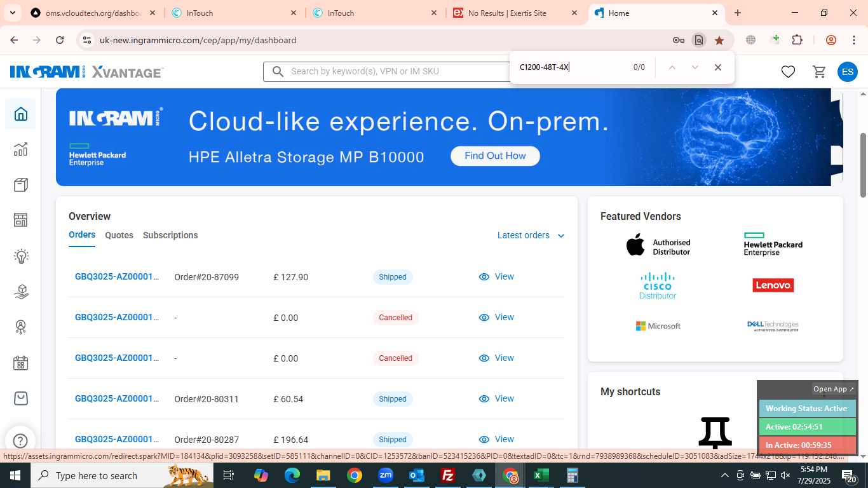Reload the page
868x488 pixels.
coord(60,40)
